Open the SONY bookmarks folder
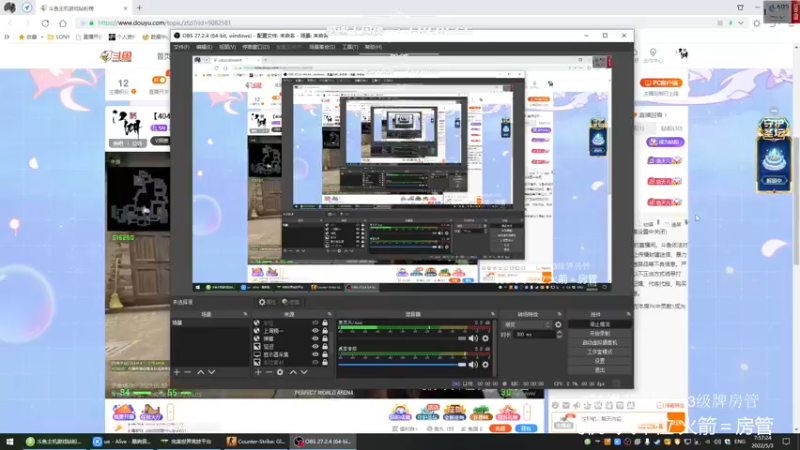The width and height of the screenshot is (800, 450). [59, 37]
